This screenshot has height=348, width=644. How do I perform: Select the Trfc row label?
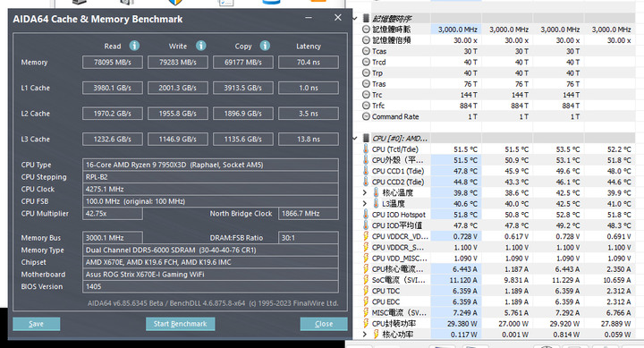378,106
